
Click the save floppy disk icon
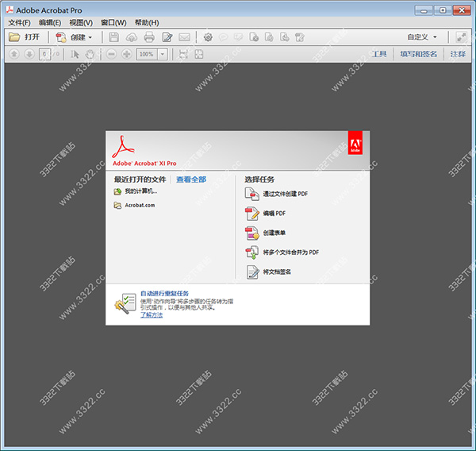pos(114,37)
